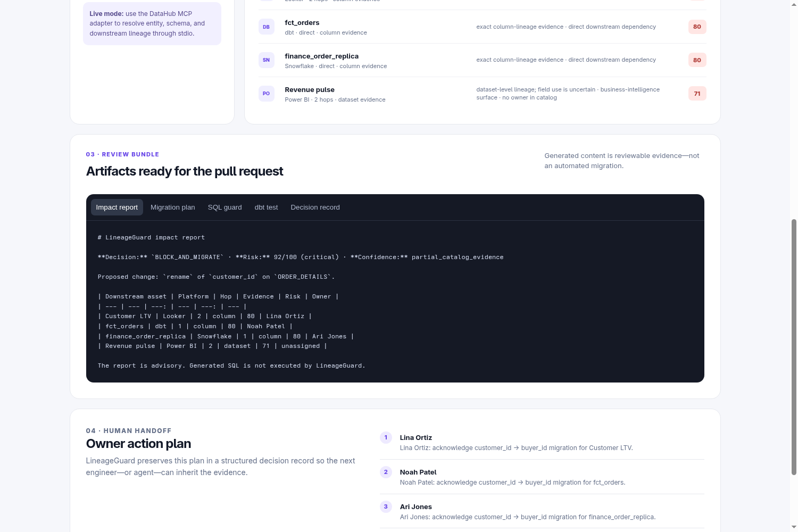Click the 71 risk badge on Revenue pulse
The width and height of the screenshot is (798, 532).
[697, 94]
